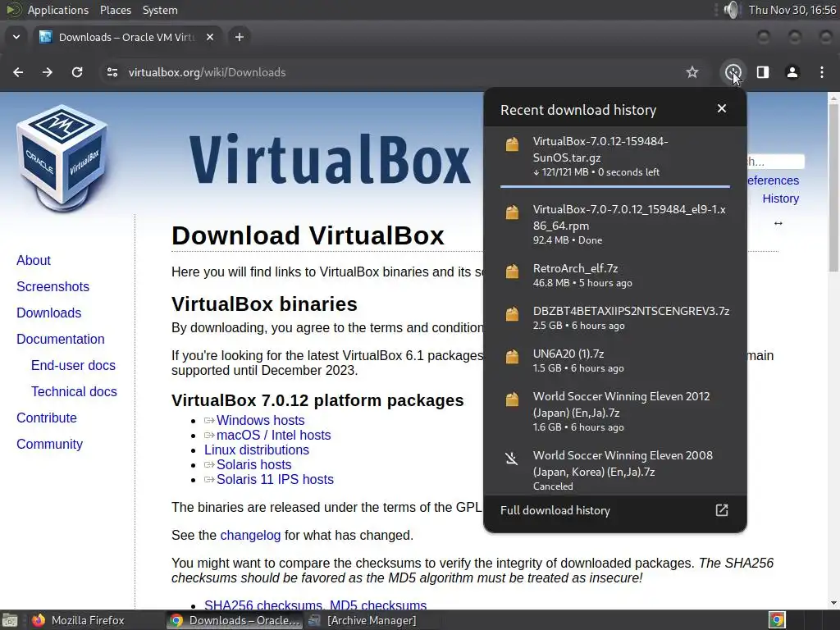Click the date and time clock
Viewport: 840px width, 630px height.
tap(792, 10)
